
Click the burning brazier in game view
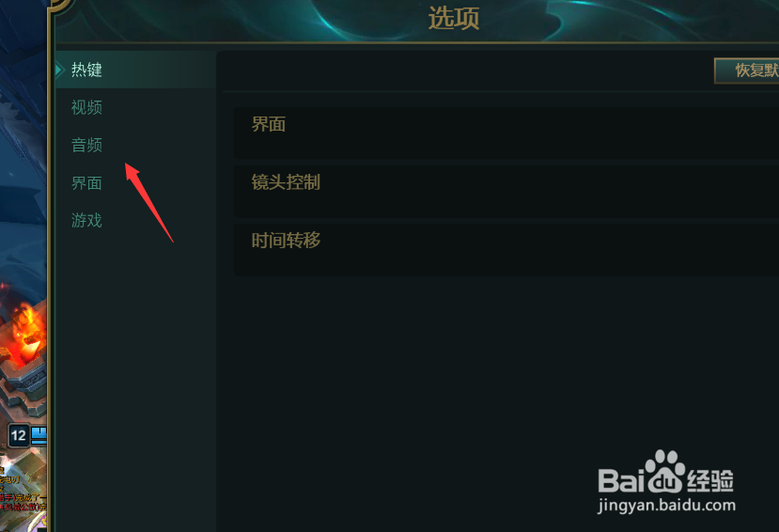[23, 337]
